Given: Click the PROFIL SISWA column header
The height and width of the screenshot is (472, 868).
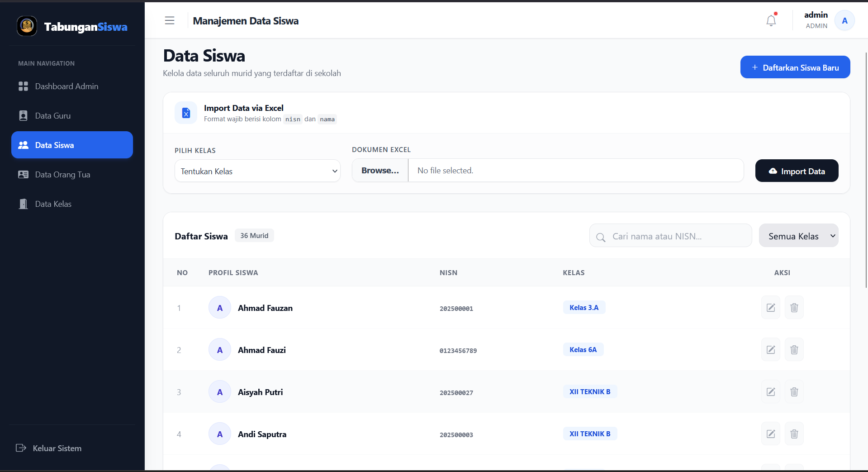Looking at the screenshot, I should pyautogui.click(x=233, y=273).
